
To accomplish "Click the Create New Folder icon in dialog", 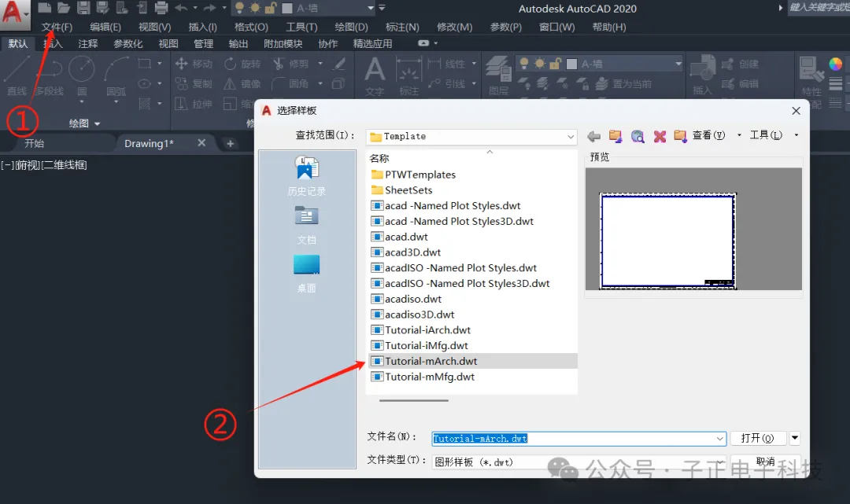I will [x=680, y=137].
